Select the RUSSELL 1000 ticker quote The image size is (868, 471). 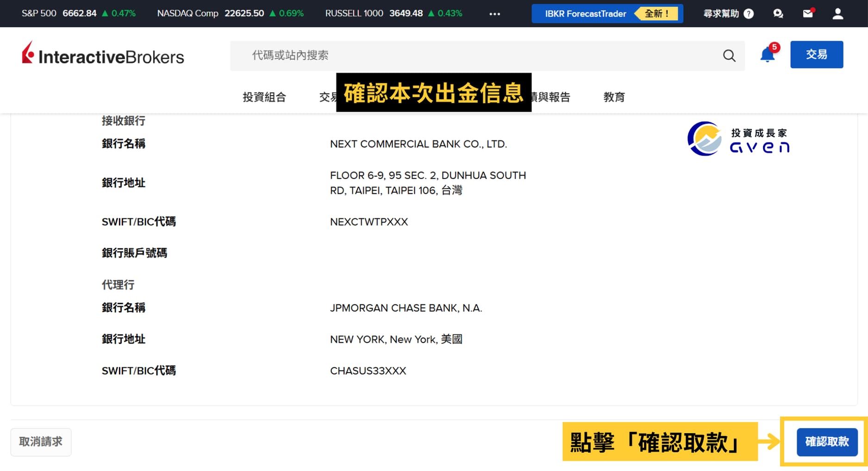[x=393, y=13]
